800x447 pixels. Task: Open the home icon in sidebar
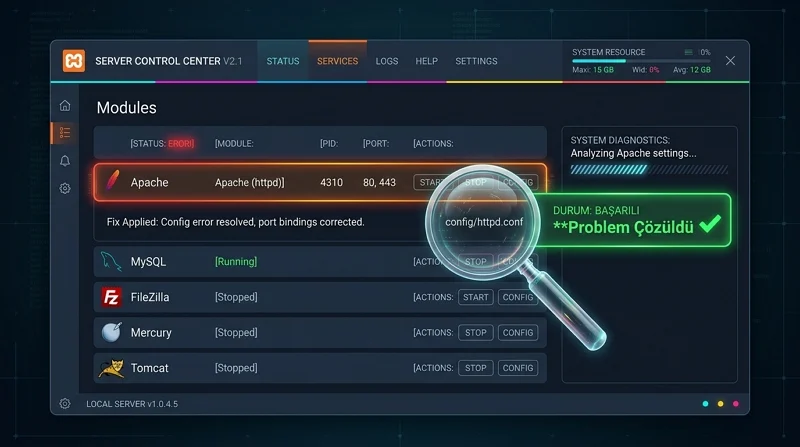point(65,106)
